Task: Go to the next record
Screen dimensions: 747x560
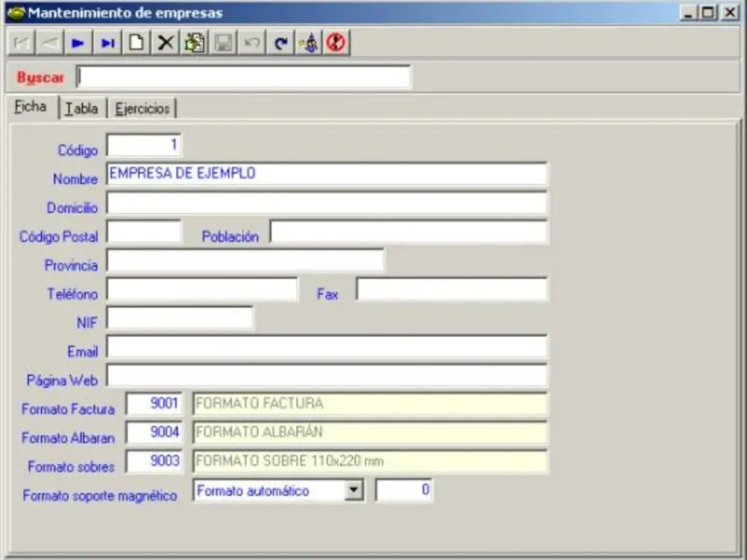Action: (78, 43)
